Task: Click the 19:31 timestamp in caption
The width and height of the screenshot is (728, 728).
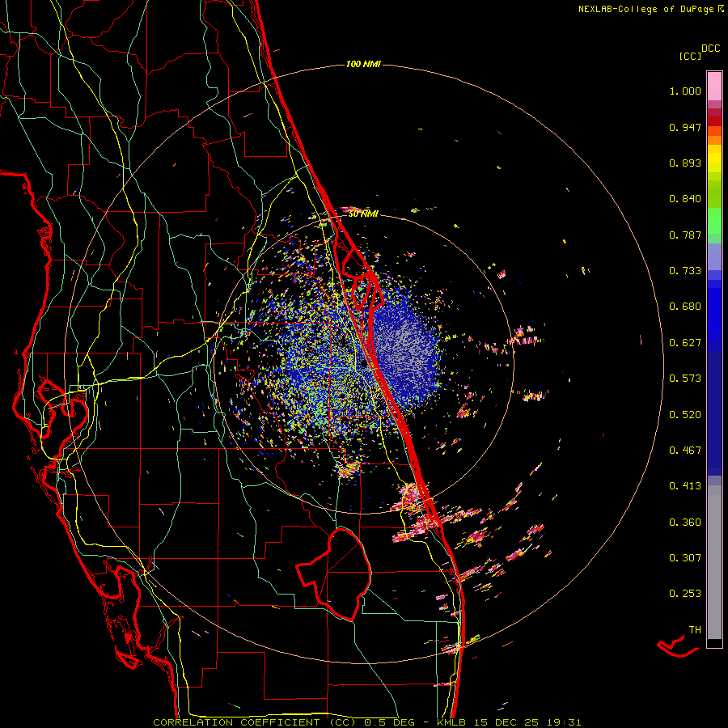Action: click(565, 722)
